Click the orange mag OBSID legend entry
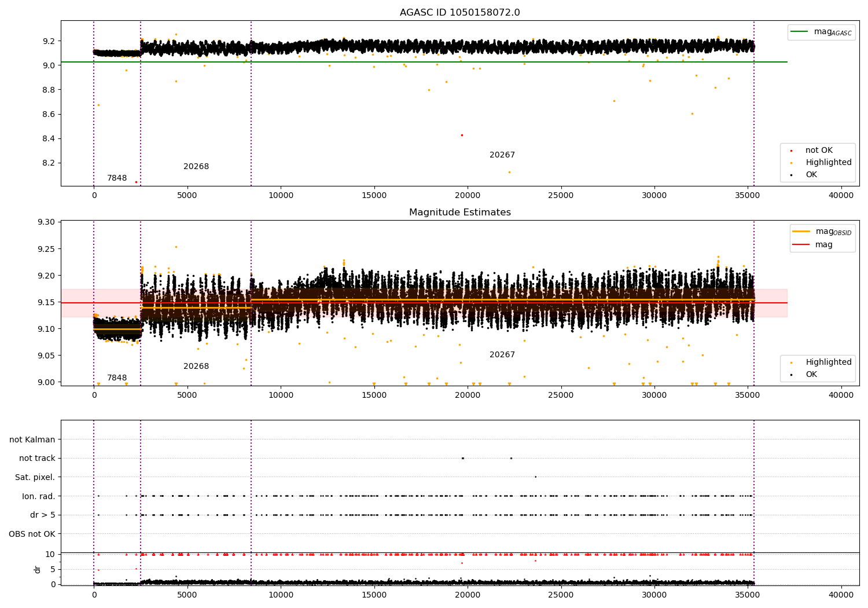 pos(822,232)
